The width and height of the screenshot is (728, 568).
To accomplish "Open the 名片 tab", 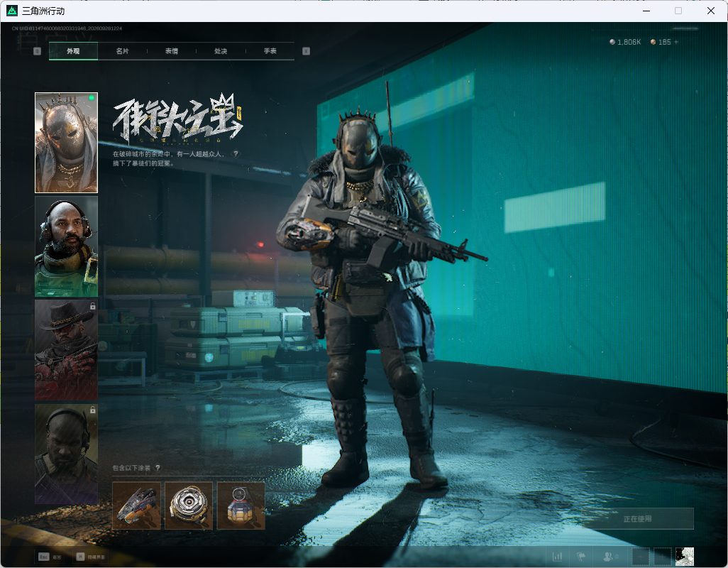I will click(x=123, y=51).
